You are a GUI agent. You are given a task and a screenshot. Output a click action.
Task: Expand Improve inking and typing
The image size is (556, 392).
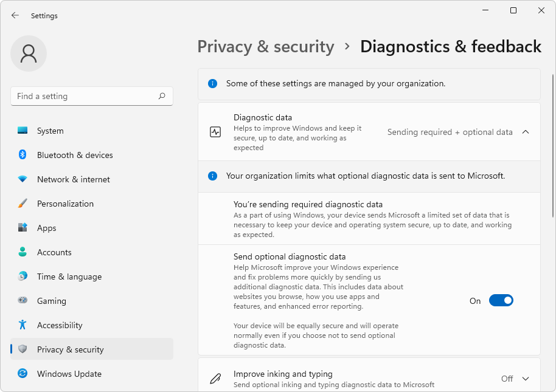[x=526, y=378]
